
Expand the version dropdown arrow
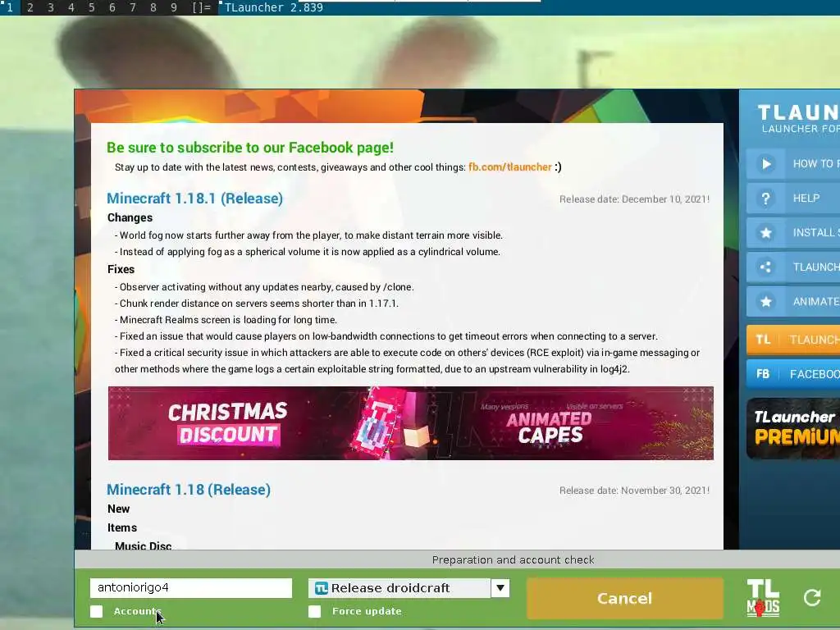click(500, 587)
